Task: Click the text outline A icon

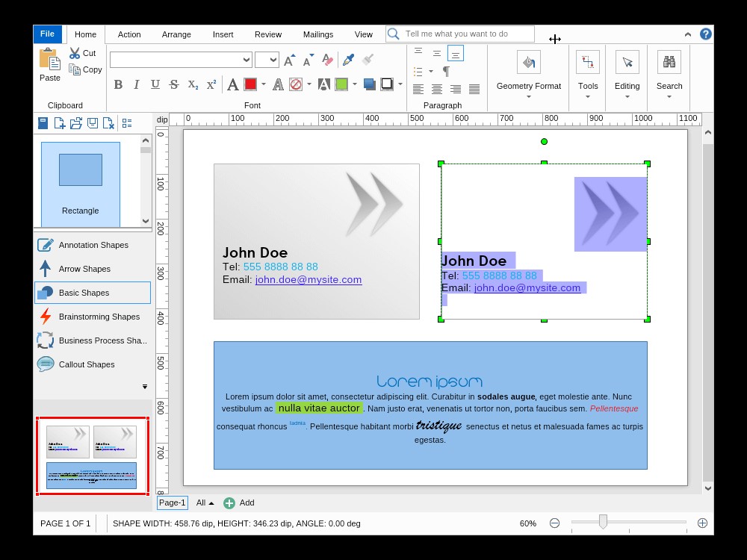Action: coord(278,85)
